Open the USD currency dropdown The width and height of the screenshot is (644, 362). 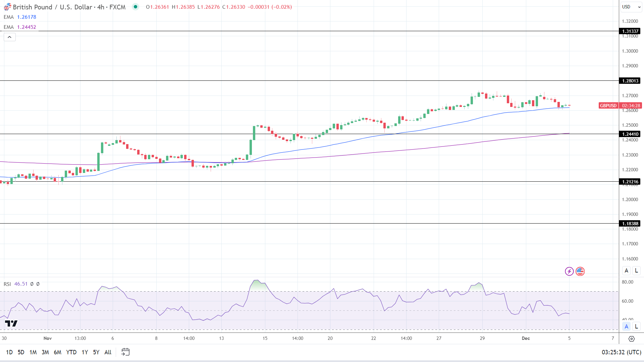(x=631, y=7)
